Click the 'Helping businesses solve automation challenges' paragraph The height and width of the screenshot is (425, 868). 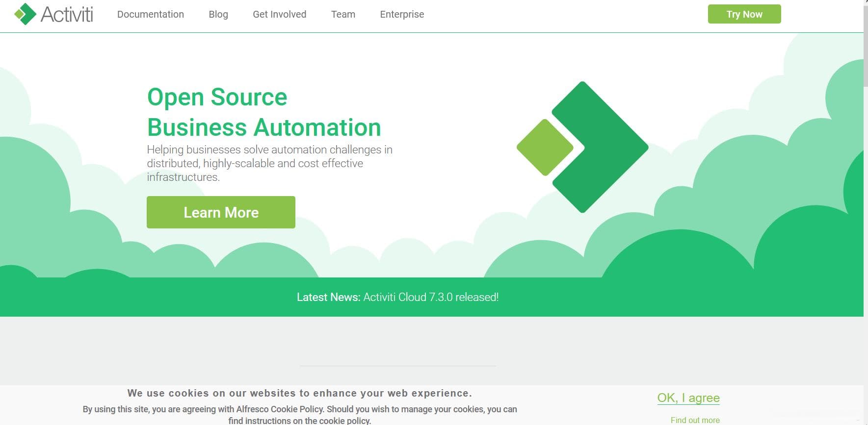click(x=269, y=163)
